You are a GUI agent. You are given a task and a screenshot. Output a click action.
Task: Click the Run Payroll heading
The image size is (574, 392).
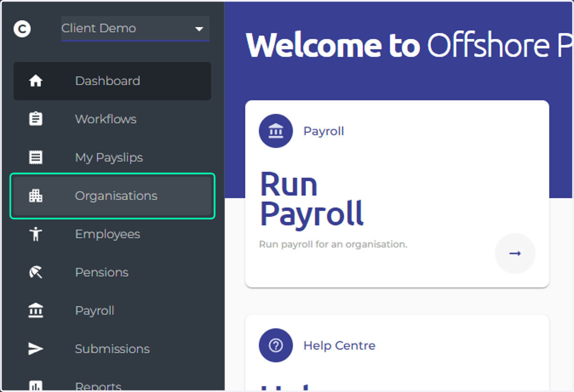click(312, 198)
